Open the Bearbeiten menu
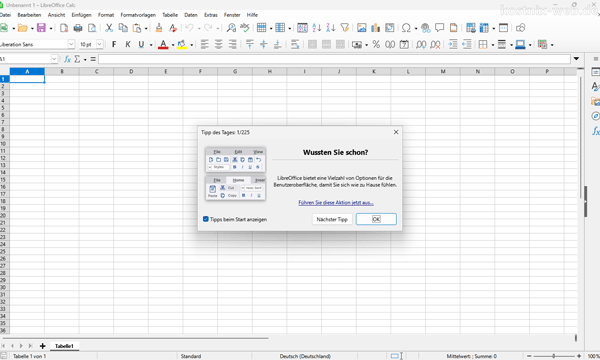The image size is (600, 360). (29, 15)
